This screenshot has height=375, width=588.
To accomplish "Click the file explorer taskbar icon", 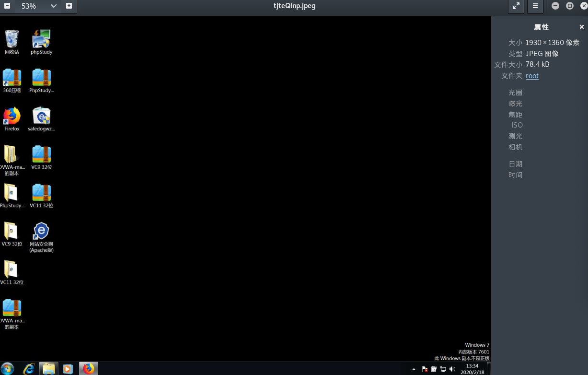I will 48,368.
